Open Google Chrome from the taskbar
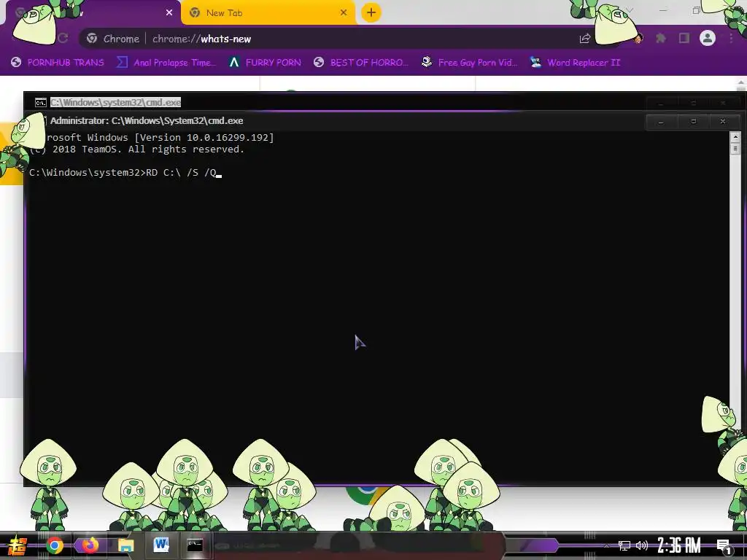747x560 pixels. point(54,545)
